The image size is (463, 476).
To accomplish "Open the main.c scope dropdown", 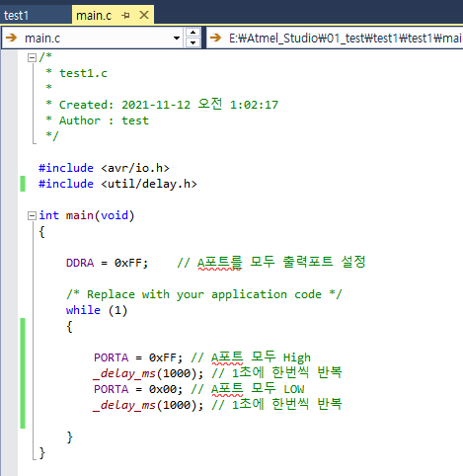I will point(177,39).
